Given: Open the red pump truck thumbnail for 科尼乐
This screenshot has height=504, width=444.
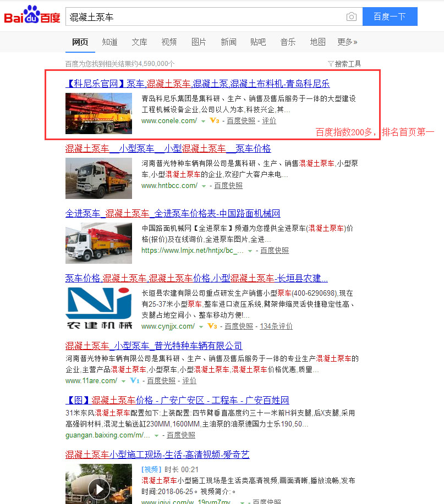Looking at the screenshot, I should tap(99, 113).
